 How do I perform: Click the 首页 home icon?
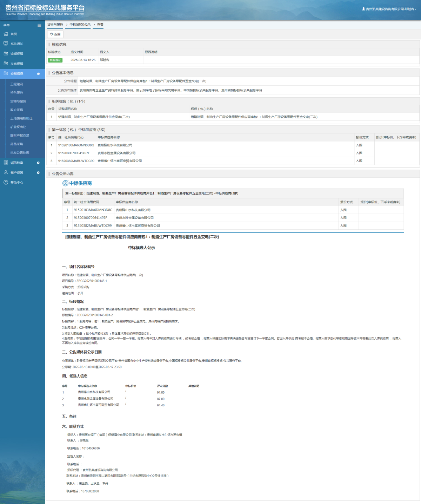tap(6, 34)
